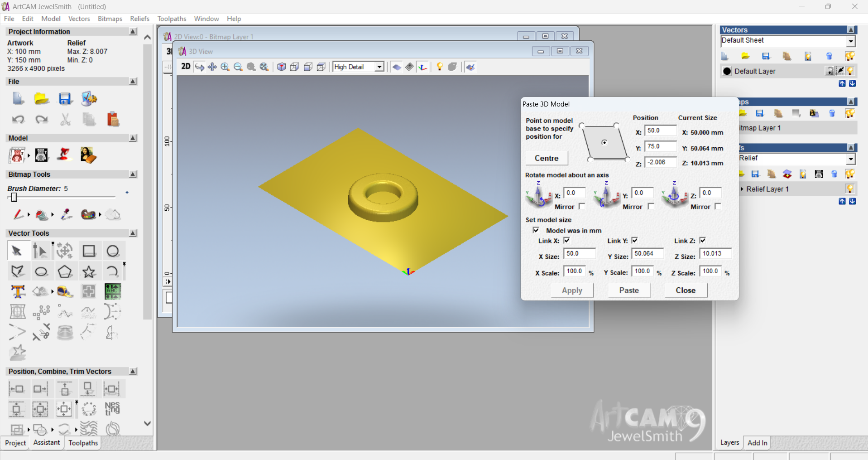Collapse the Vector Tools section
Image resolution: width=868 pixels, height=460 pixels.
tap(133, 233)
